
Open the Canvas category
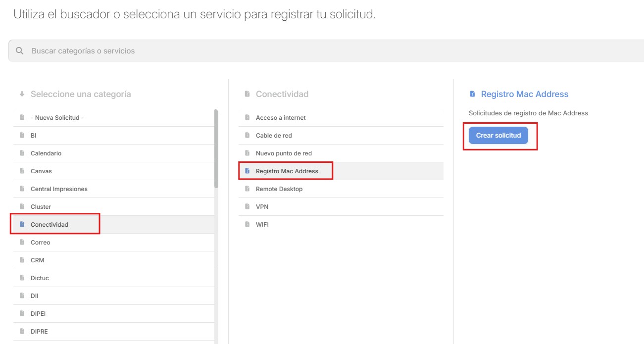pos(41,171)
